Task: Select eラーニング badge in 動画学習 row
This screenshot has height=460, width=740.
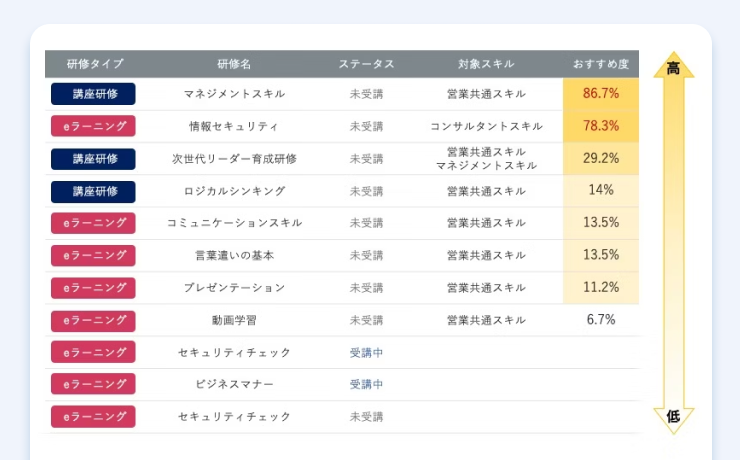Action: click(93, 320)
